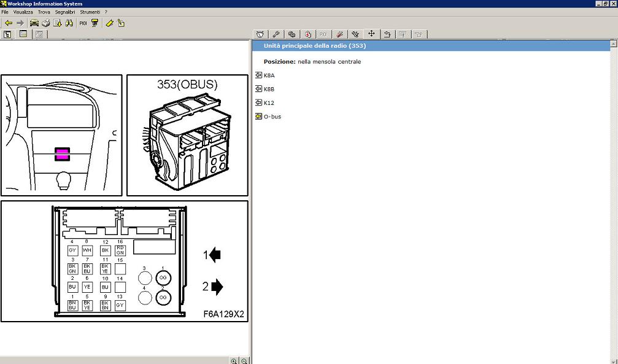Click the document with down-arrow icon
This screenshot has height=364, width=618.
[58, 23]
